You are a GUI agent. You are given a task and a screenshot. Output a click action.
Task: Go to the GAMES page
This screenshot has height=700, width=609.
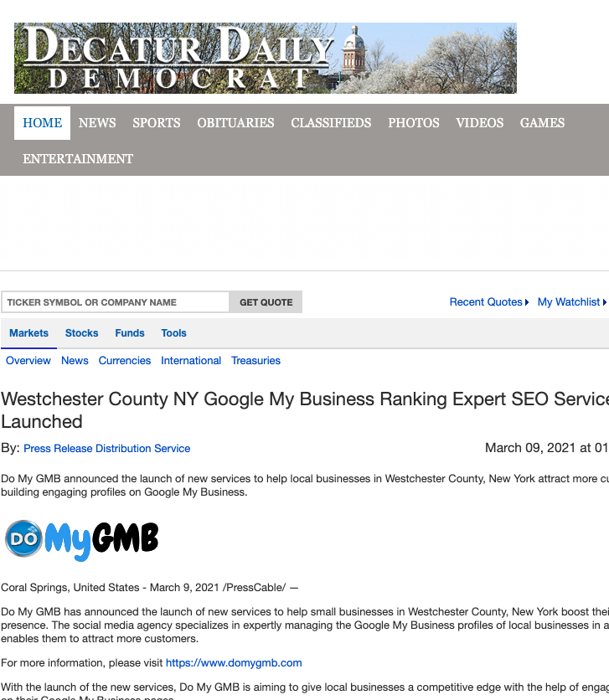(x=542, y=123)
